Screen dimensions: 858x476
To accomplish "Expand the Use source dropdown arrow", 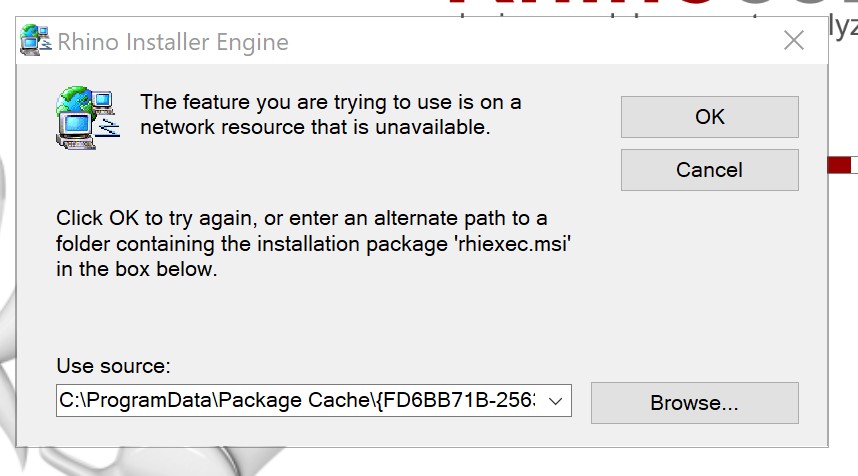I will pyautogui.click(x=556, y=401).
